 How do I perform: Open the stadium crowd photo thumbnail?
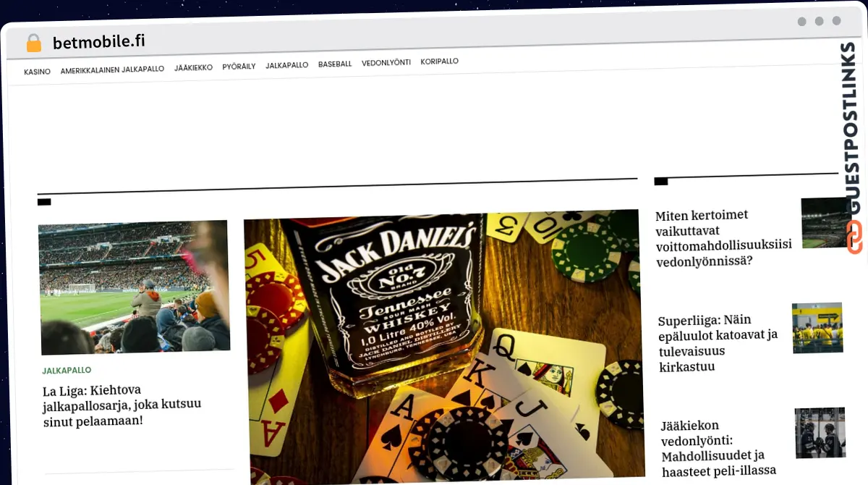point(134,287)
